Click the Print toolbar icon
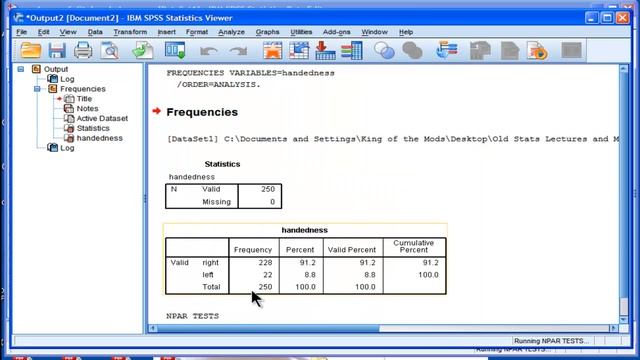 [83, 51]
